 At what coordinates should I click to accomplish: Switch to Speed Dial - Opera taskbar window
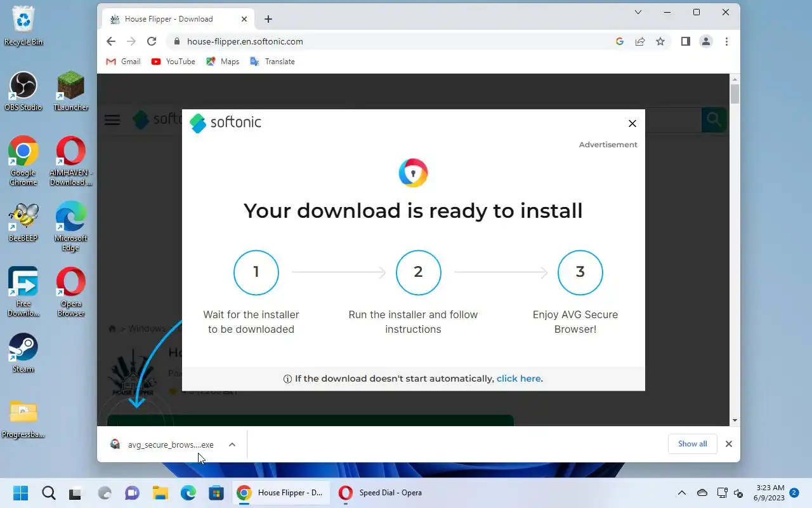tap(381, 493)
